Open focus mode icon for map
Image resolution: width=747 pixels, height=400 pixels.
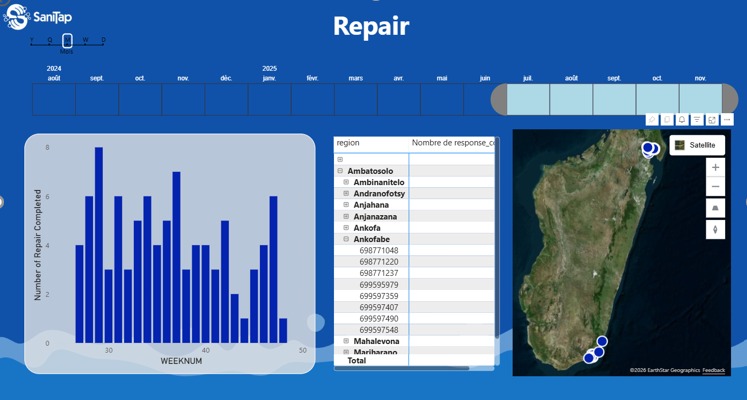click(x=712, y=119)
